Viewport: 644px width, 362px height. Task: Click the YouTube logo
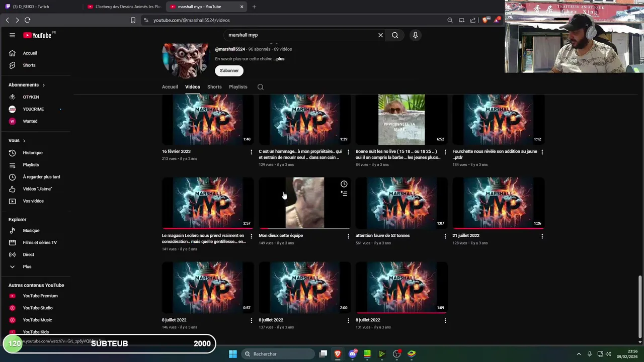tap(37, 35)
